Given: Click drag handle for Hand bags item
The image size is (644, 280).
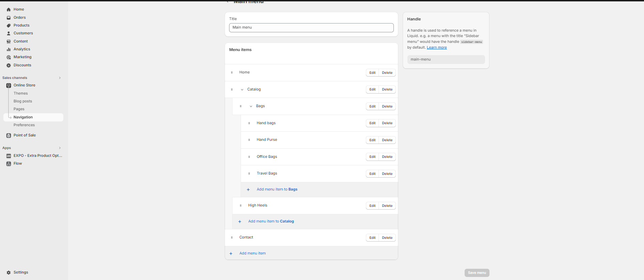Looking at the screenshot, I should pos(249,123).
